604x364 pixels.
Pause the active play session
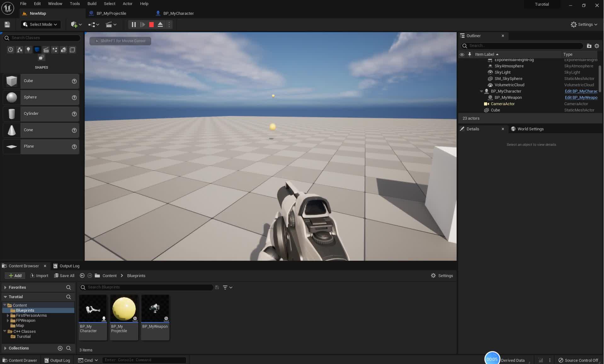pos(133,24)
